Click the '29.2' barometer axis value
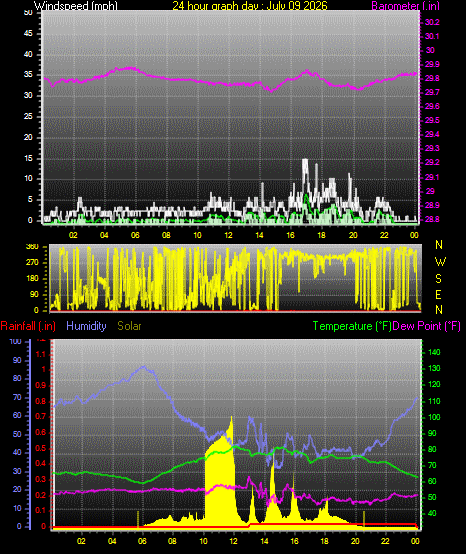The image size is (466, 554). (432, 162)
